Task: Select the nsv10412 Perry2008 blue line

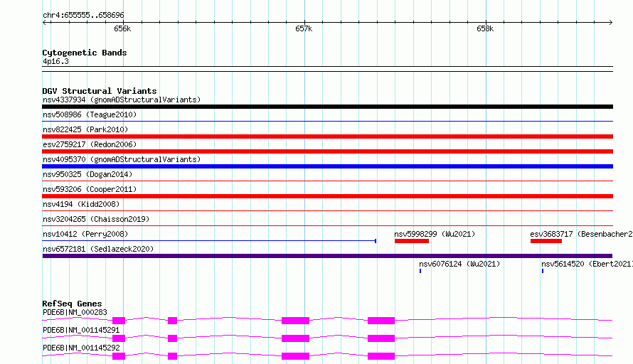Action: 209,241
